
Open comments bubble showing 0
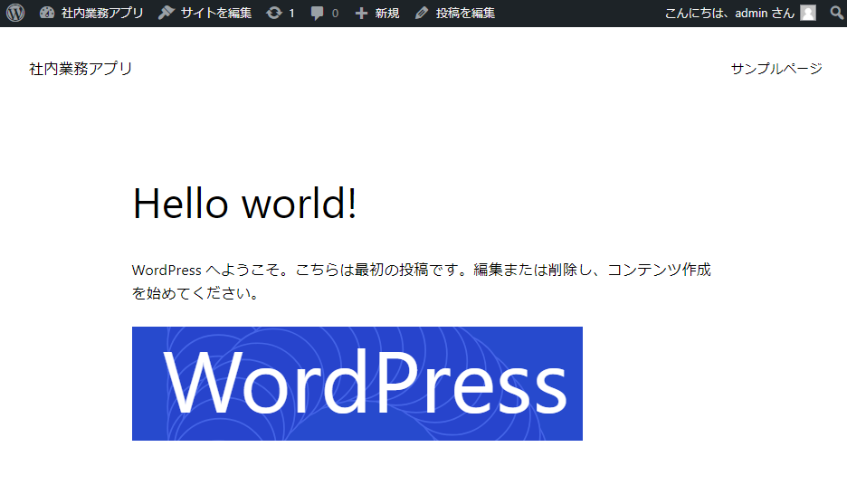325,13
